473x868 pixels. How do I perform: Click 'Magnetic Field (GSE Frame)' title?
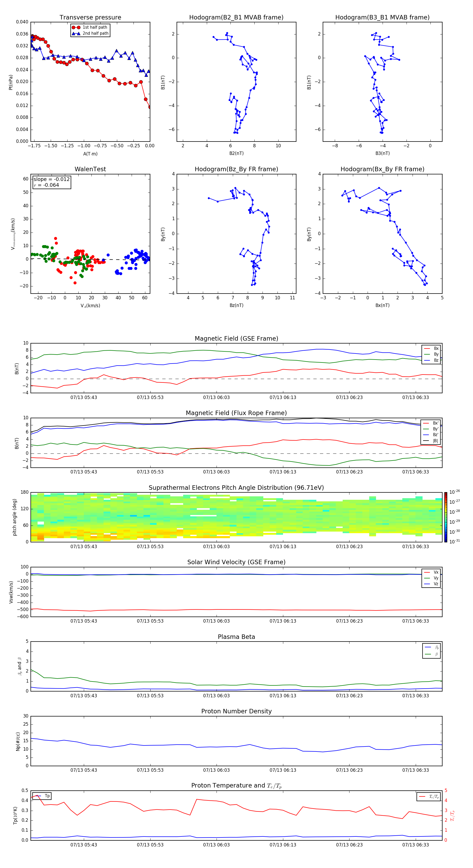236,339
